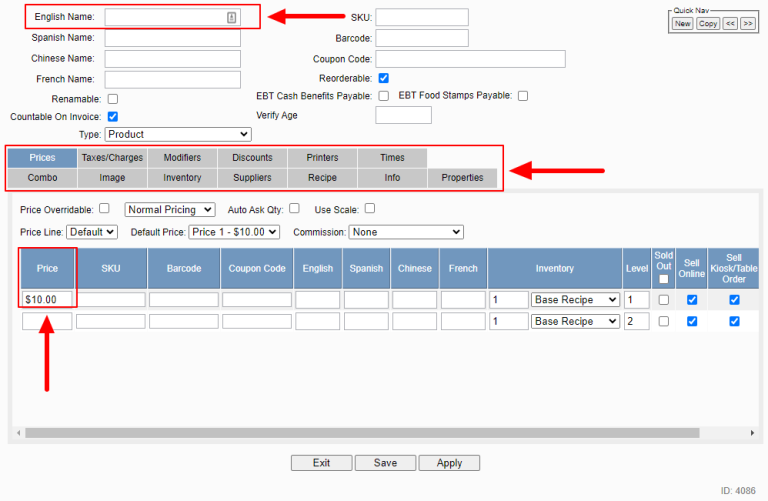Viewport: 768px width, 501px height.
Task: Open the Price Line Default dropdown
Action: [92, 232]
